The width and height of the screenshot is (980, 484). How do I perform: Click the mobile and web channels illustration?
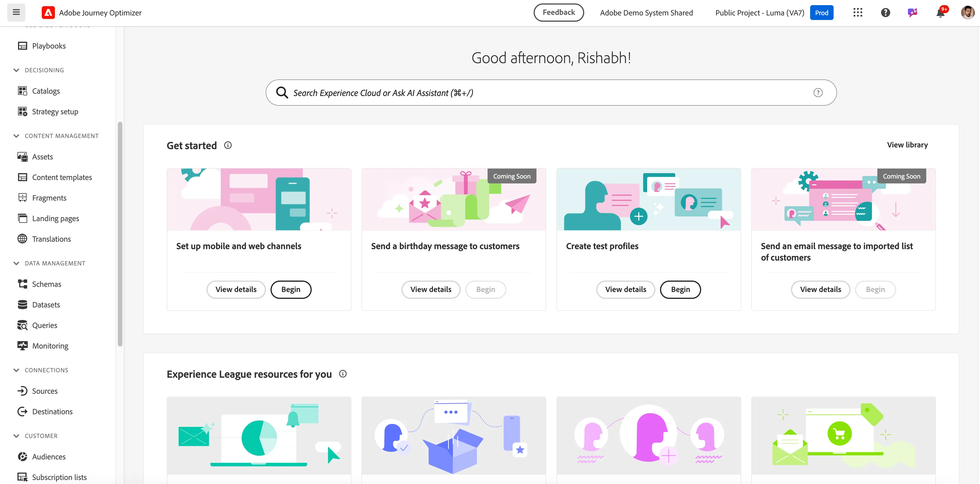click(x=259, y=199)
